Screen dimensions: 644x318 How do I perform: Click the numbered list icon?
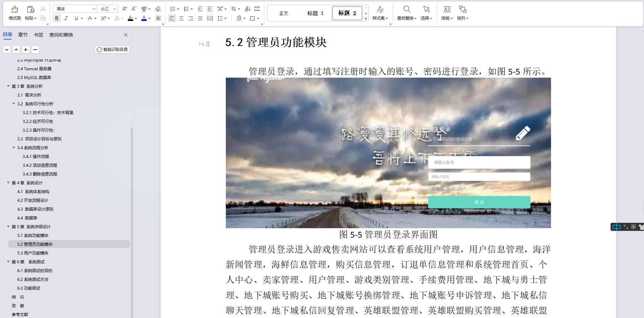coord(186,9)
